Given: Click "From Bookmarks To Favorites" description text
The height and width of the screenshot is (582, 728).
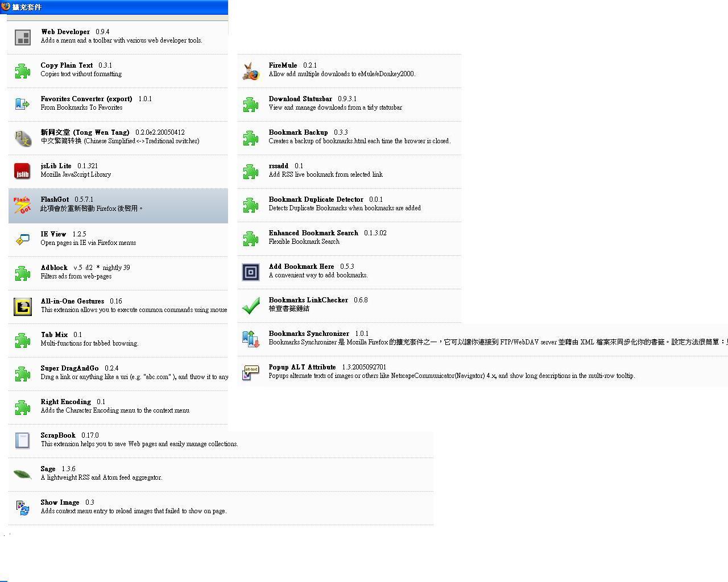Looking at the screenshot, I should click(82, 107).
